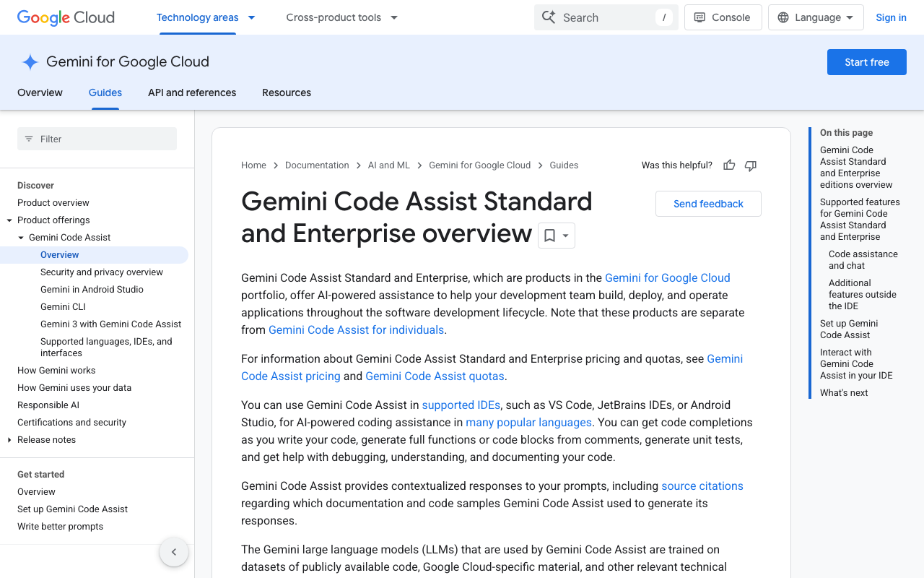
Task: Click the thumbs up helpful icon
Action: 729,165
